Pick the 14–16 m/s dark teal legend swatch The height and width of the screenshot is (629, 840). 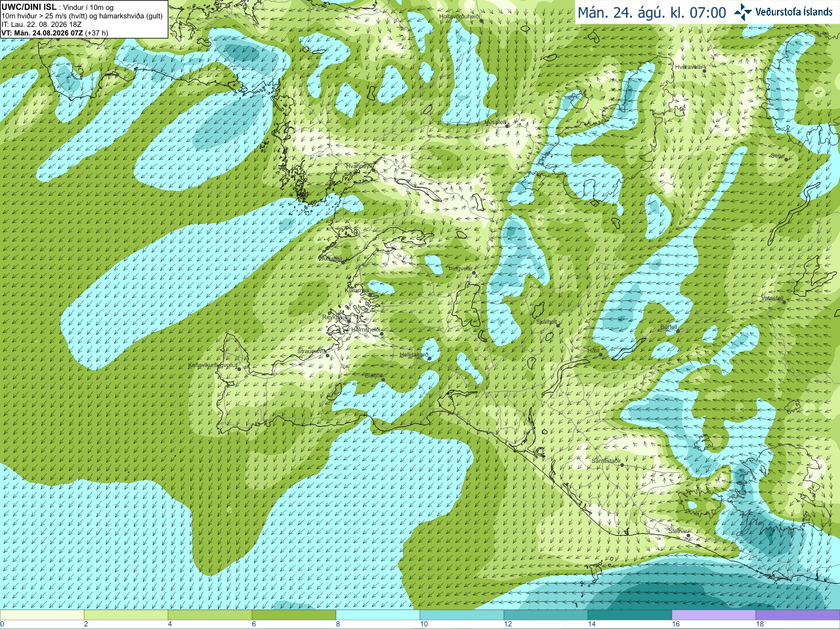point(630,615)
